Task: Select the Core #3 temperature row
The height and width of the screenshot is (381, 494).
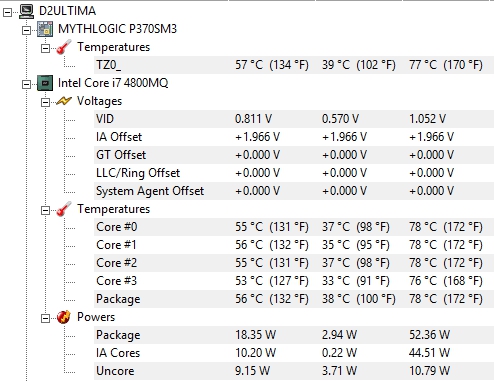Action: [294, 281]
